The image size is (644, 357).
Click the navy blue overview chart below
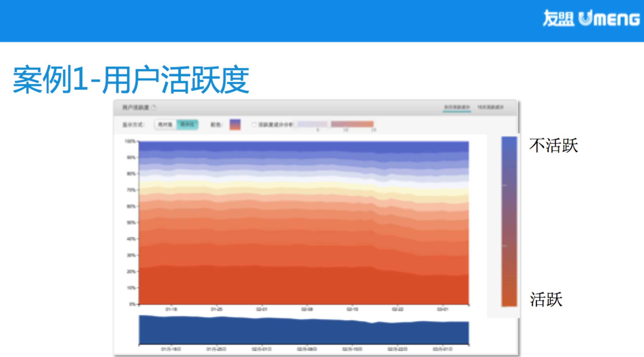[304, 332]
